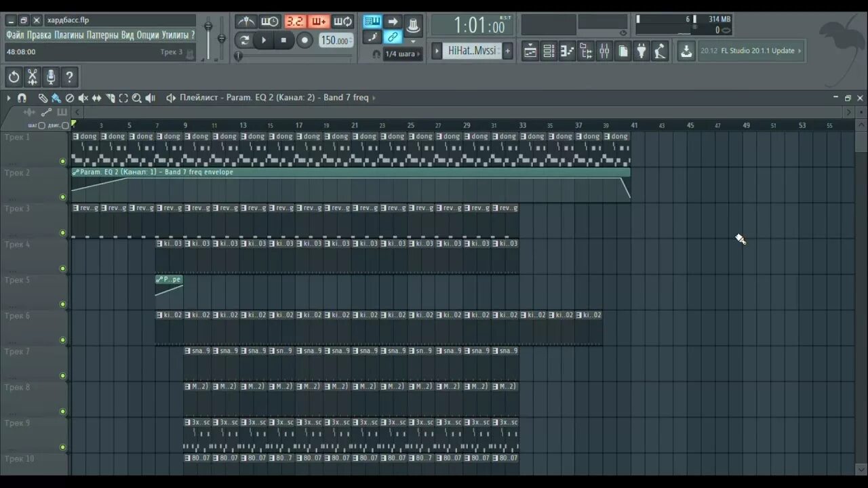Toggle blend recording Ш+ button
This screenshot has height=488, width=868.
click(x=319, y=22)
